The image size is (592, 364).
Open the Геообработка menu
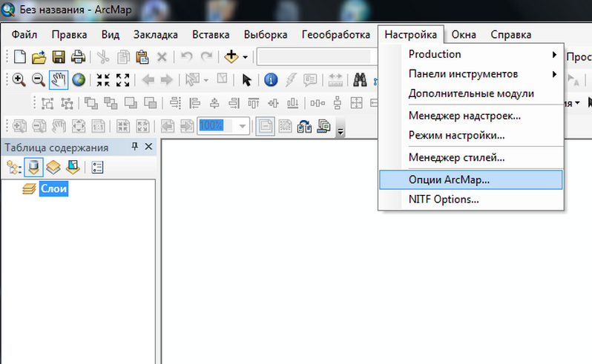coord(336,34)
